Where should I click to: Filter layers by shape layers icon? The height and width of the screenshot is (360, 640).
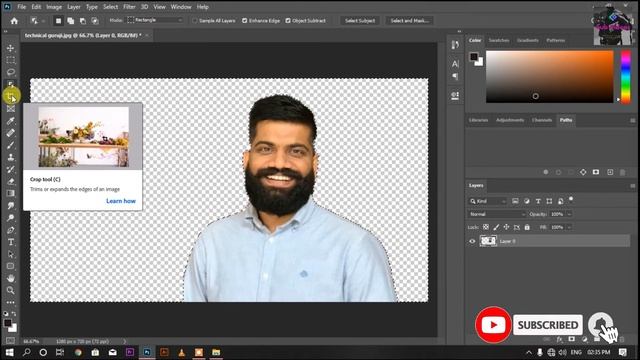[549, 201]
